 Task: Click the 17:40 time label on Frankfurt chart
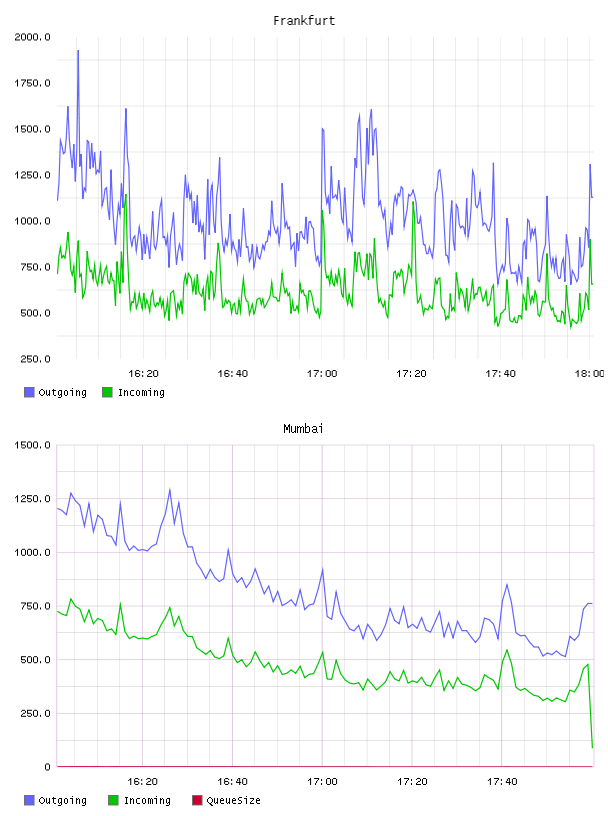click(x=500, y=374)
